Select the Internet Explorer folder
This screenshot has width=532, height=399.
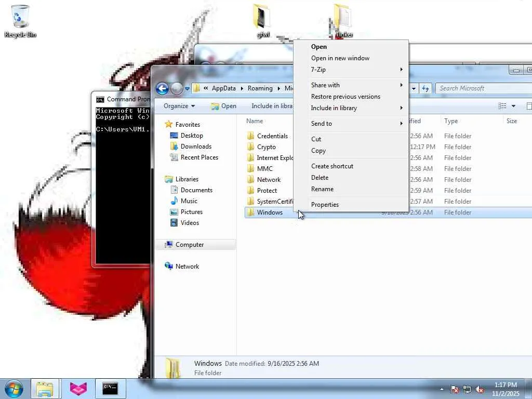point(270,158)
